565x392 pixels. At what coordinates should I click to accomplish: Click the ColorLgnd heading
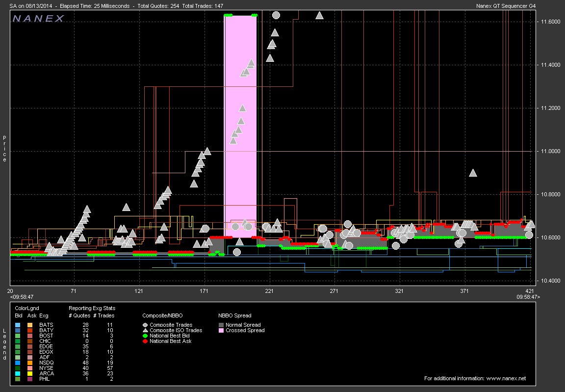[x=27, y=309]
